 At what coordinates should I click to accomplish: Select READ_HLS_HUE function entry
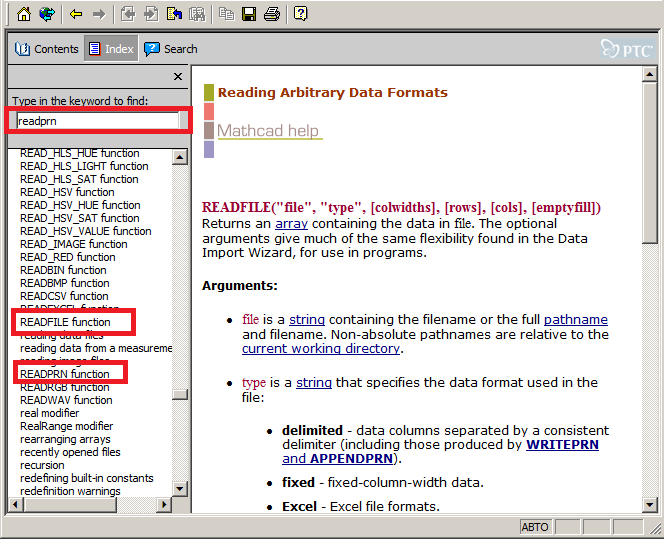pyautogui.click(x=80, y=153)
